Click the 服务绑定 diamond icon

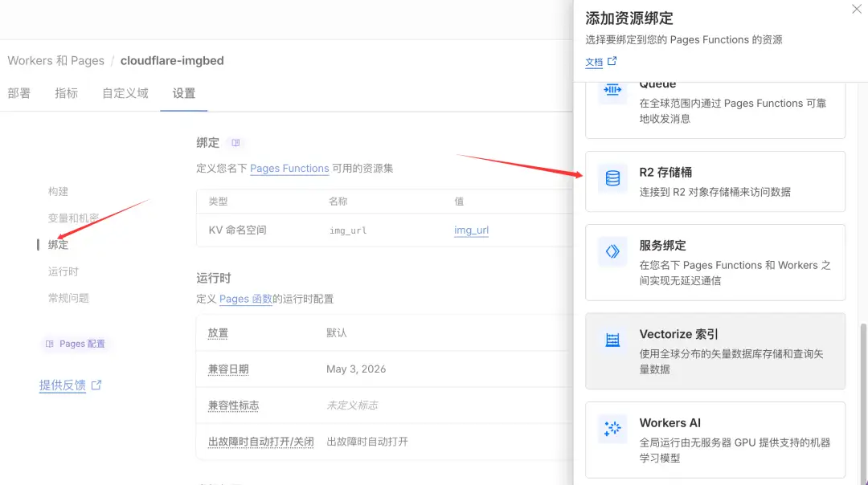pos(612,251)
